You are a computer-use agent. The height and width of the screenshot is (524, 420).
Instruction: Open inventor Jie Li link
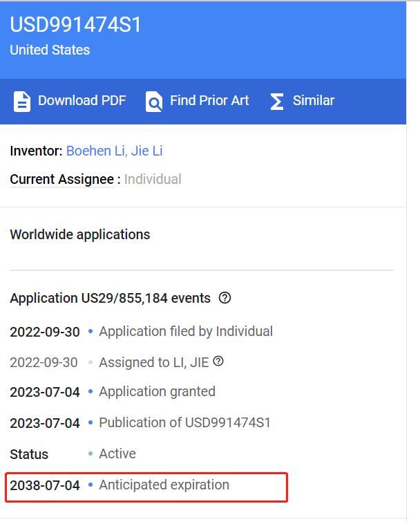click(147, 151)
